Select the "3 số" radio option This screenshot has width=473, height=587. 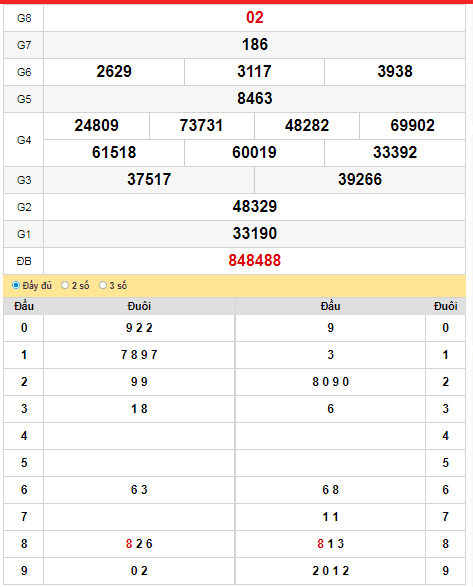click(x=103, y=285)
